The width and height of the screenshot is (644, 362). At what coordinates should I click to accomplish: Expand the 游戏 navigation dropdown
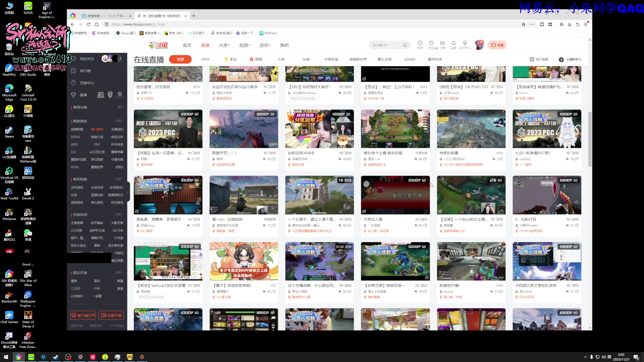[x=265, y=45]
